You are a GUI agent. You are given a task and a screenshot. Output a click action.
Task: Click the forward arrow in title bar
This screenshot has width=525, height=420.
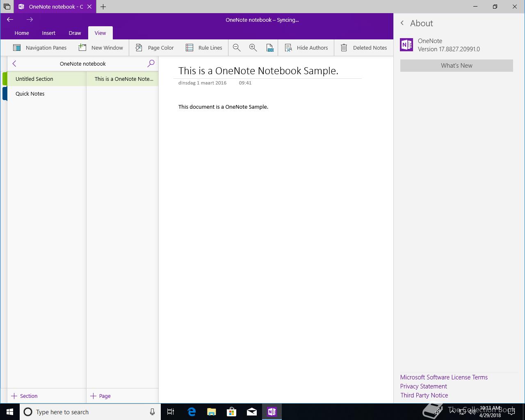[x=30, y=20]
